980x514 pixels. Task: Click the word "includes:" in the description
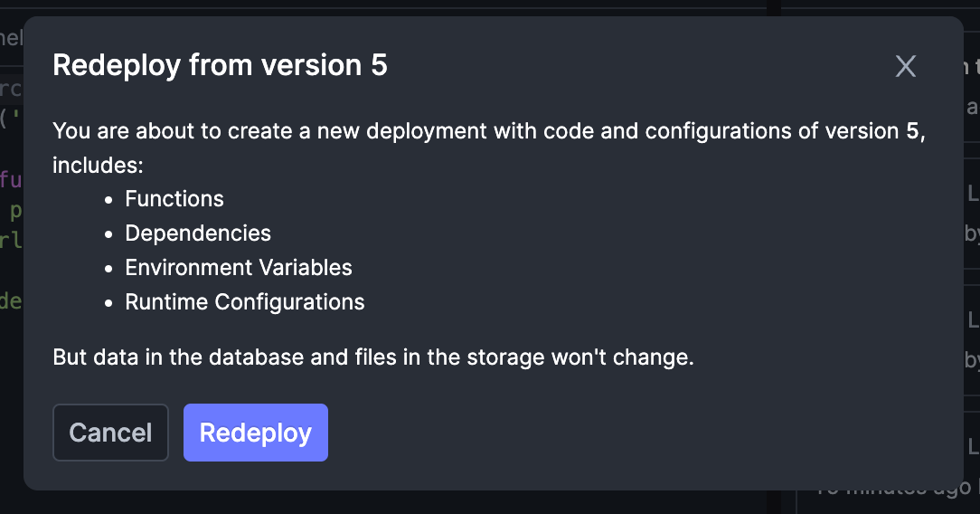click(x=99, y=165)
